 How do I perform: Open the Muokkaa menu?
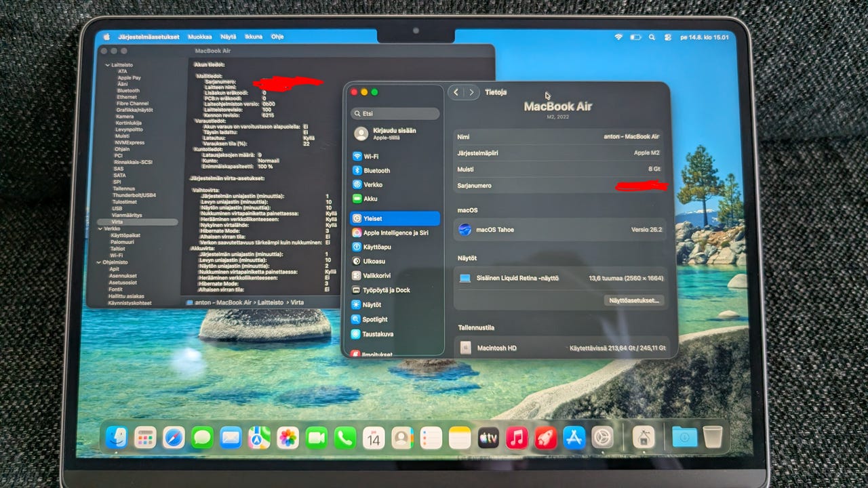(x=199, y=37)
